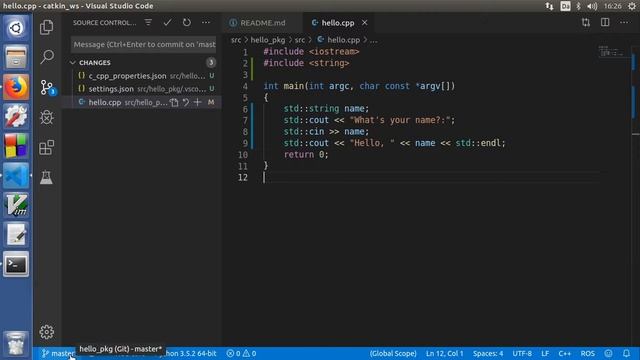Viewport: 640px width, 360px height.
Task: Open the Run and Debug view
Action: pos(47,117)
